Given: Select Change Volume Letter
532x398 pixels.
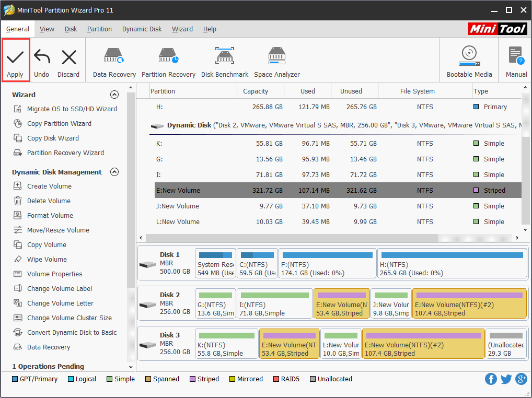Looking at the screenshot, I should pyautogui.click(x=53, y=303).
